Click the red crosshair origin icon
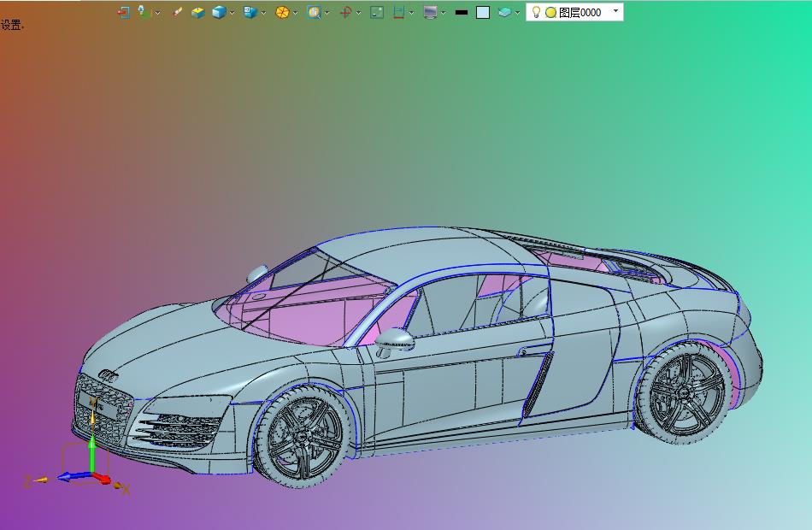 345,13
